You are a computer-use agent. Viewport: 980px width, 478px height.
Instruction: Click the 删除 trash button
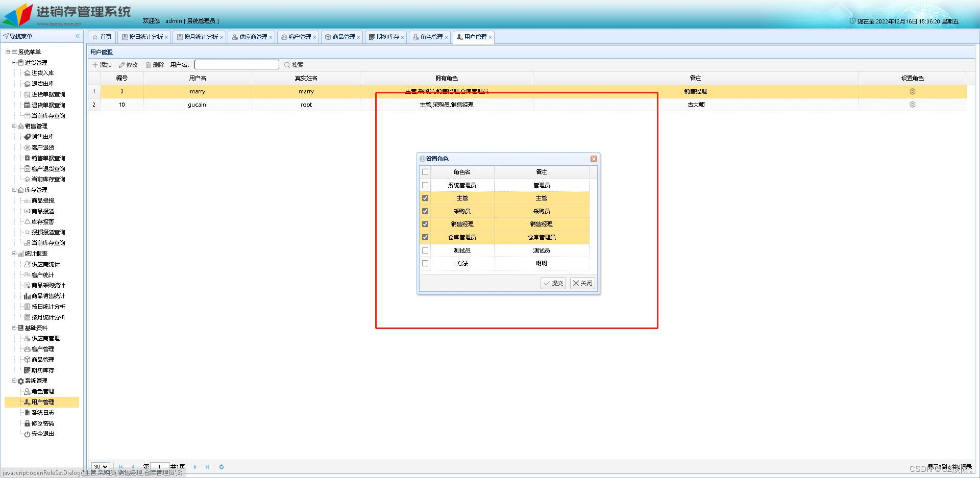[155, 65]
